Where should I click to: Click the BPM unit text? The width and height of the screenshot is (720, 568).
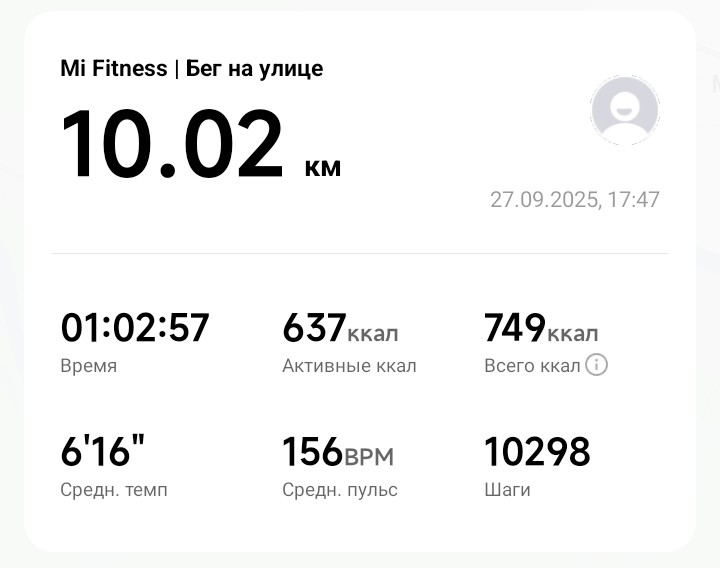click(x=369, y=457)
